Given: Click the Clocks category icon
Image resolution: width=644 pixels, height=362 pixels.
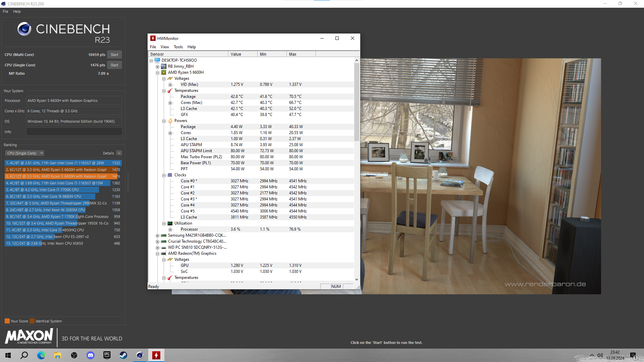Looking at the screenshot, I should (x=170, y=175).
